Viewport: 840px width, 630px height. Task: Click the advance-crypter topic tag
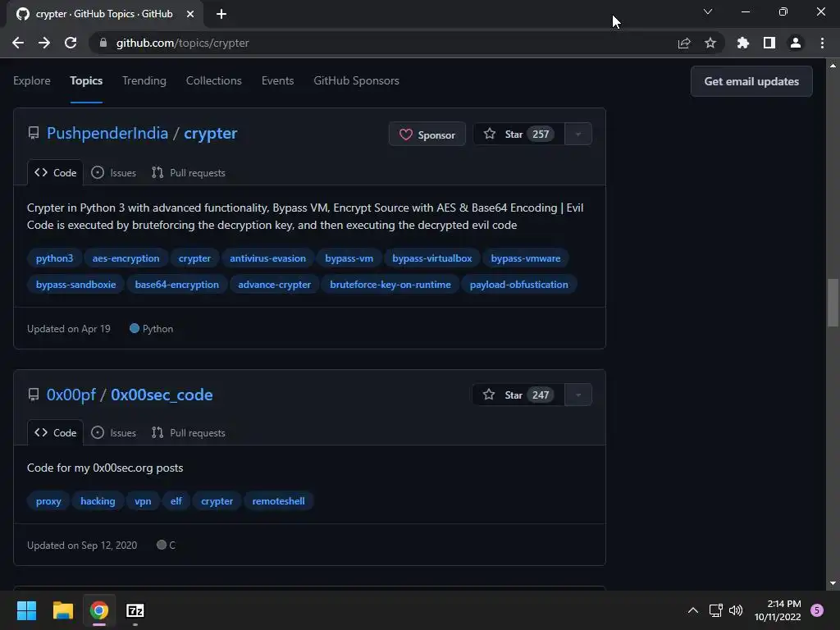coord(274,285)
